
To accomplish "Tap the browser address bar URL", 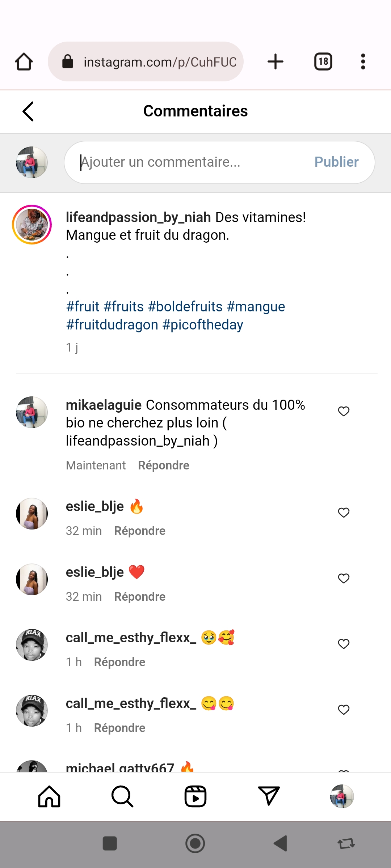I will 159,62.
